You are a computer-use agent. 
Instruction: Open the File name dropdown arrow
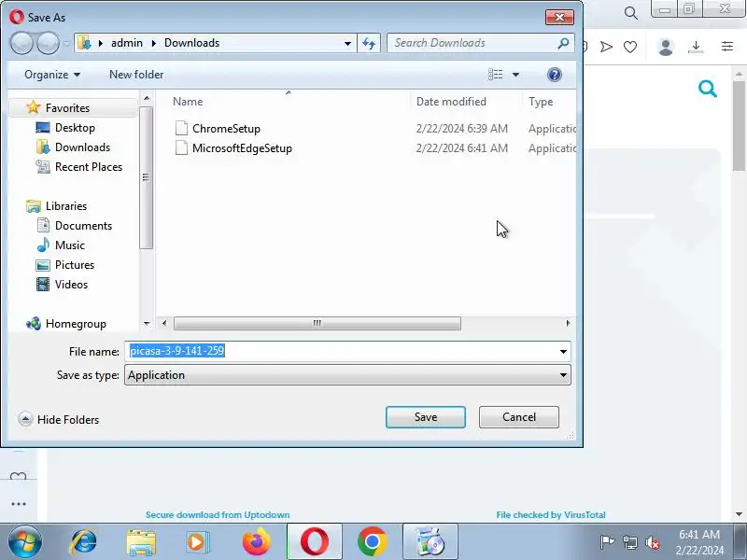563,352
